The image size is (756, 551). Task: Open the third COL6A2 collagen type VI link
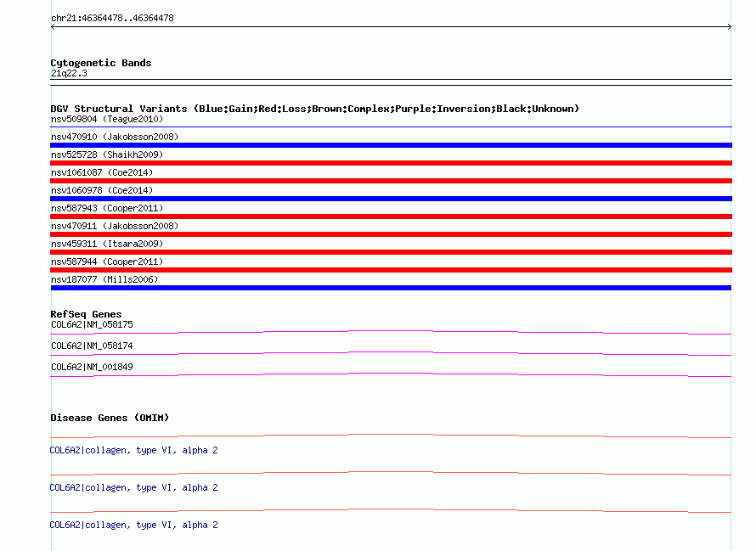(x=133, y=525)
